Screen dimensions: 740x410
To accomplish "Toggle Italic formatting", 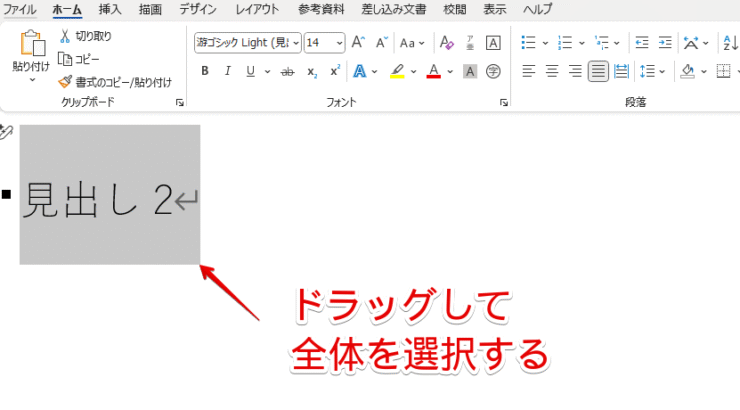I will tap(228, 71).
